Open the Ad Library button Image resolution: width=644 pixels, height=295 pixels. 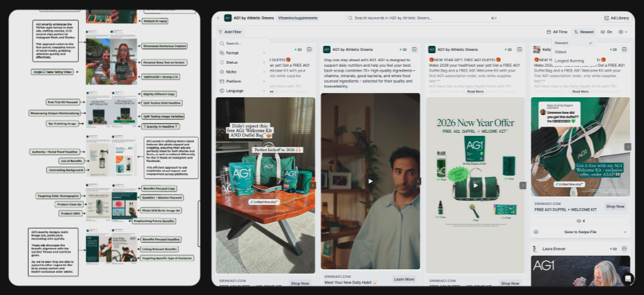(617, 18)
